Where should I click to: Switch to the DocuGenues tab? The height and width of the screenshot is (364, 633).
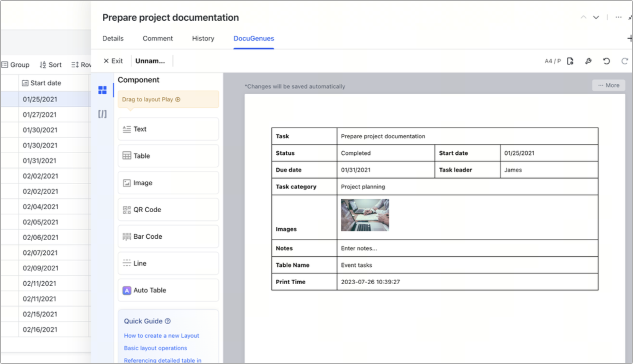coord(254,38)
